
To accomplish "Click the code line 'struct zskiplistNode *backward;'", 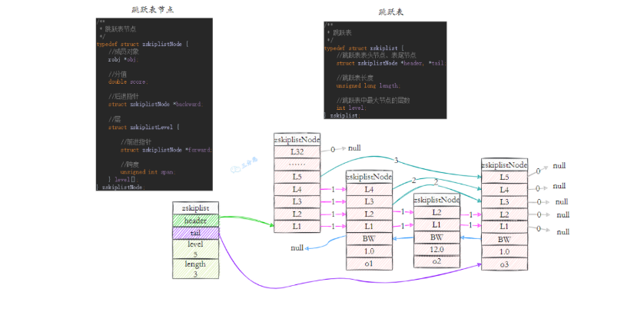I will 155,105.
